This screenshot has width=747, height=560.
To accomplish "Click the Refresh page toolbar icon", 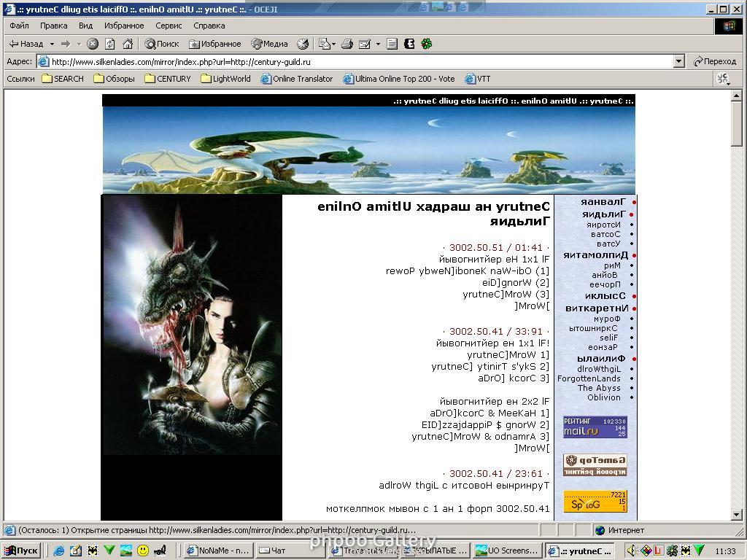I will point(110,44).
